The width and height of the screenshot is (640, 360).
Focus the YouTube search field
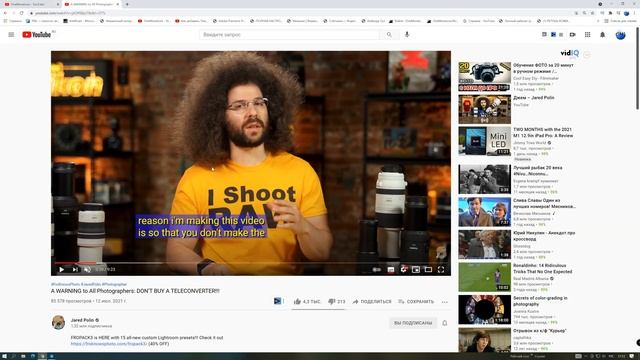(290, 35)
